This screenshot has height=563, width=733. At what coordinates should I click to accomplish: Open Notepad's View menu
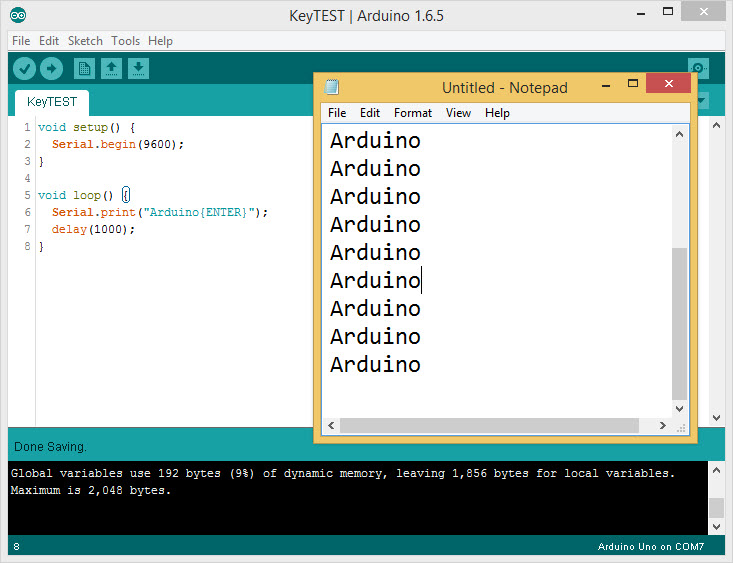click(458, 113)
